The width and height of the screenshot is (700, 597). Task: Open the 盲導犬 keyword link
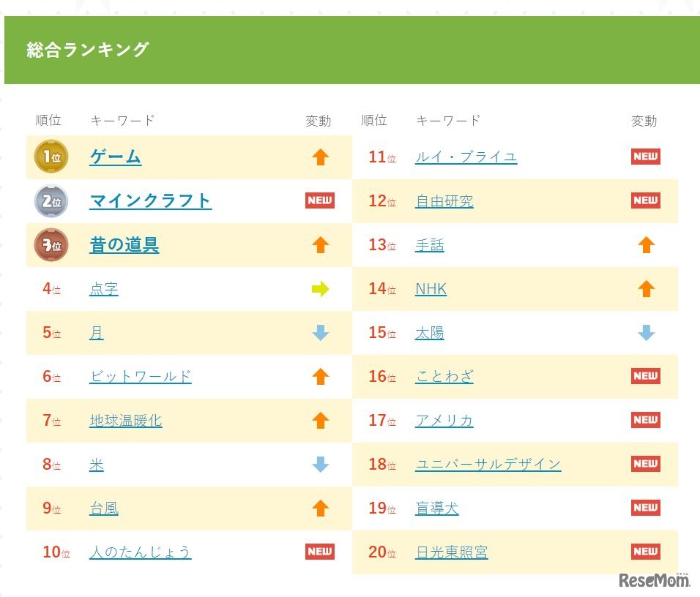(437, 508)
